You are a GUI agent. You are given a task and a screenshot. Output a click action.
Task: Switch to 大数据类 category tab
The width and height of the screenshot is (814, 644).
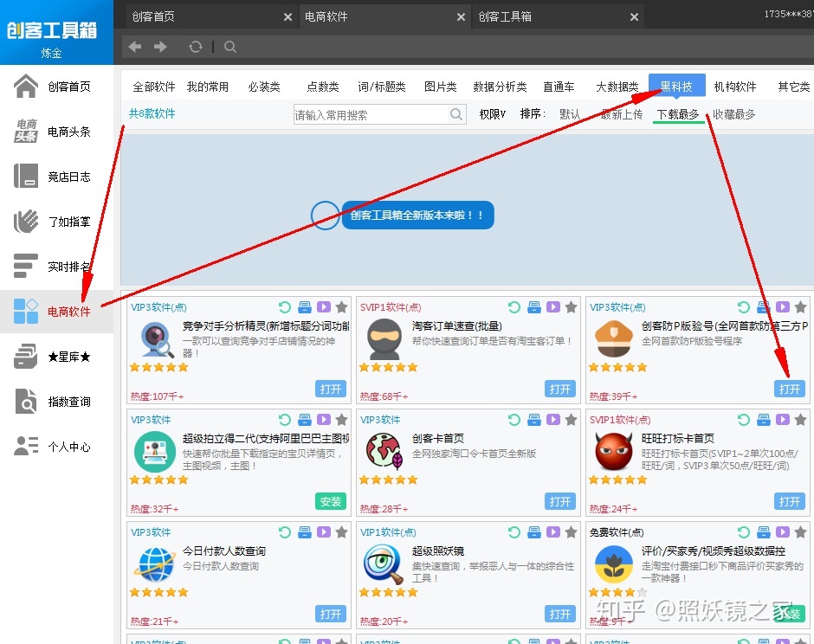(x=617, y=87)
